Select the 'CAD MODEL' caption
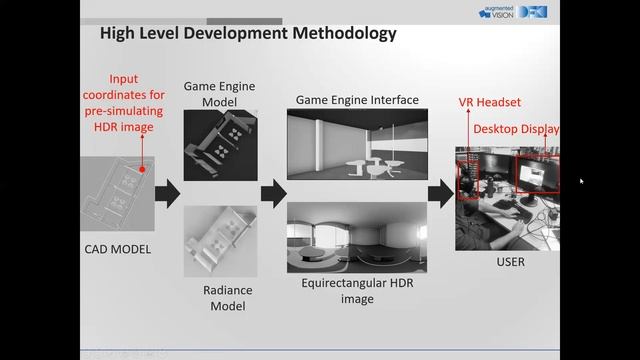The width and height of the screenshot is (640, 360). click(118, 249)
